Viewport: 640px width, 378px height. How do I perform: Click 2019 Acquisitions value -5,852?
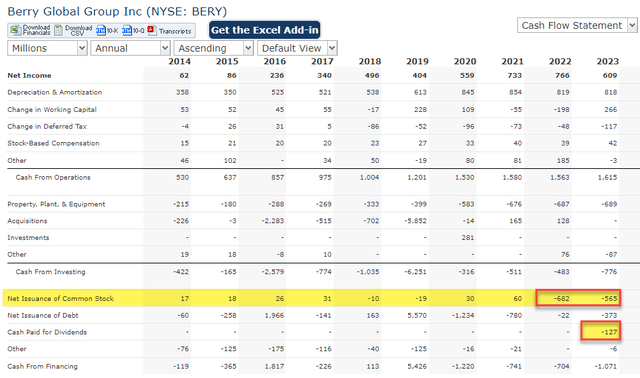pos(415,221)
